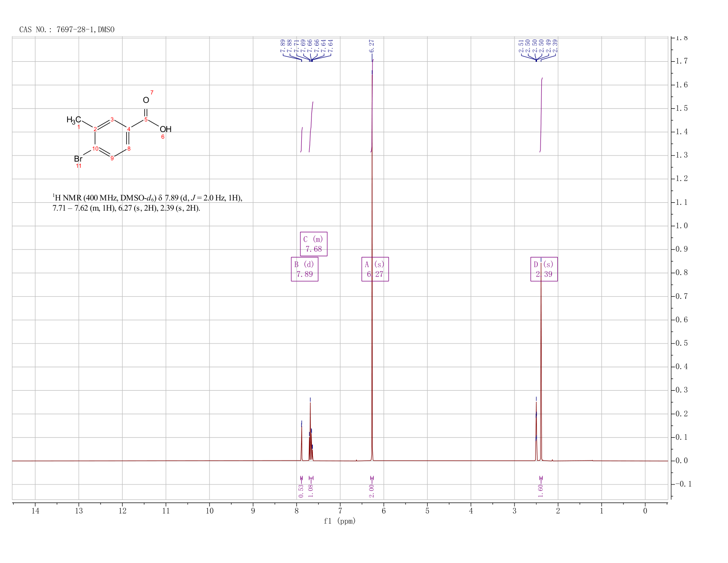Select the 1.60 integral value under the 2.39 peak
Viewport: 728px width, 563px height.
[541, 489]
